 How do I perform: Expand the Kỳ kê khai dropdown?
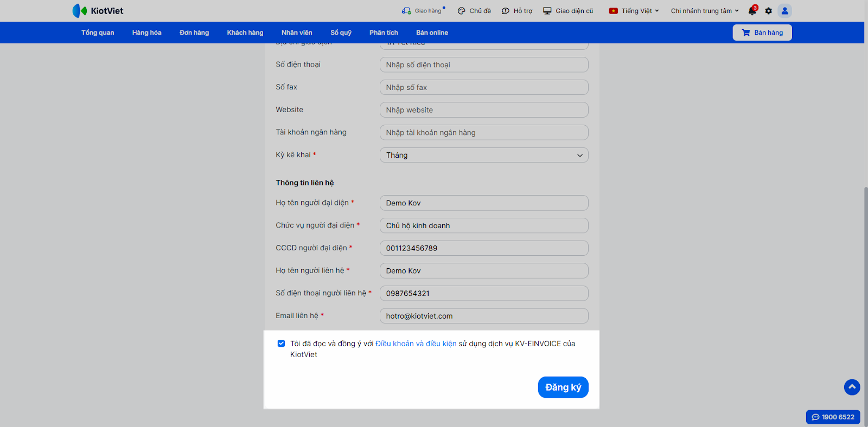click(x=484, y=155)
